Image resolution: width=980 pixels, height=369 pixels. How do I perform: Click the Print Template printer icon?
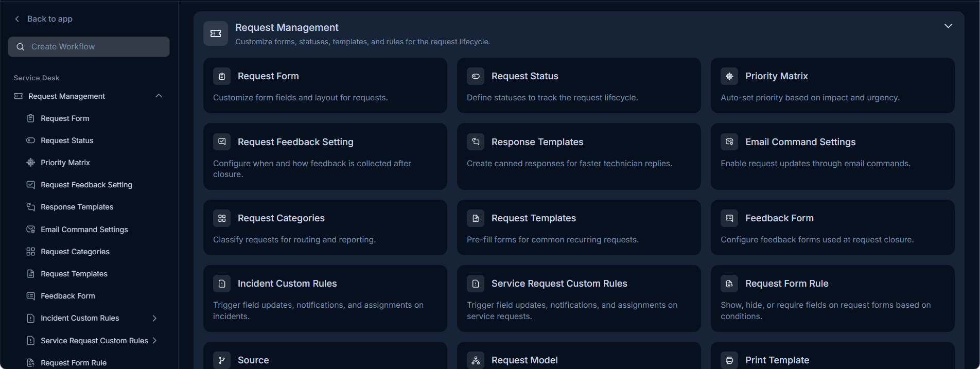coord(729,360)
